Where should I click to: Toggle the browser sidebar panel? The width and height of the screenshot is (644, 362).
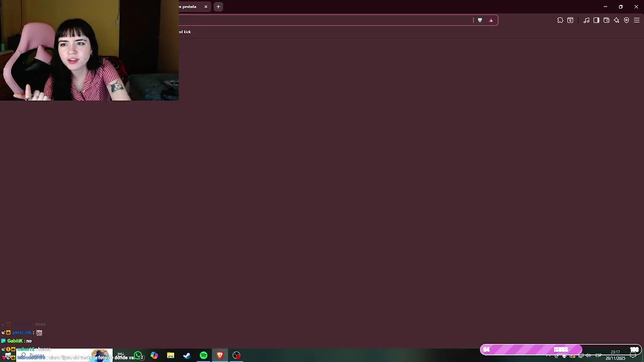pos(596,20)
